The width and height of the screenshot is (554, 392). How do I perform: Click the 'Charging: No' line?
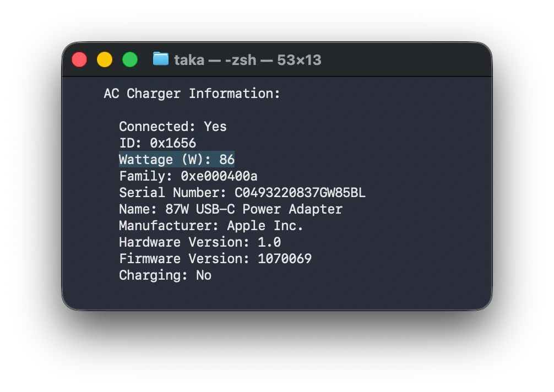point(165,275)
